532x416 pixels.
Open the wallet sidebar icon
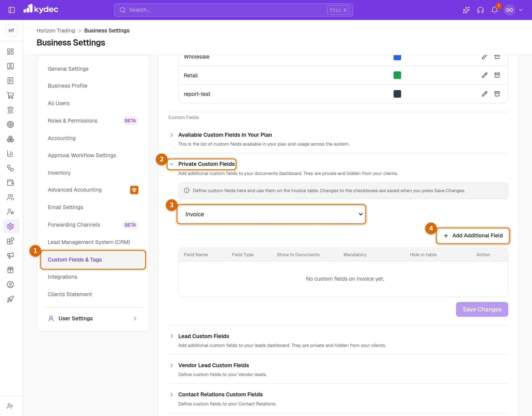[x=10, y=182]
